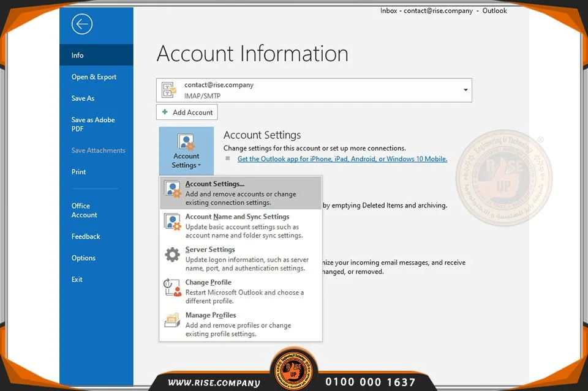
Task: Click 'Change settings for this account' description
Action: 315,148
